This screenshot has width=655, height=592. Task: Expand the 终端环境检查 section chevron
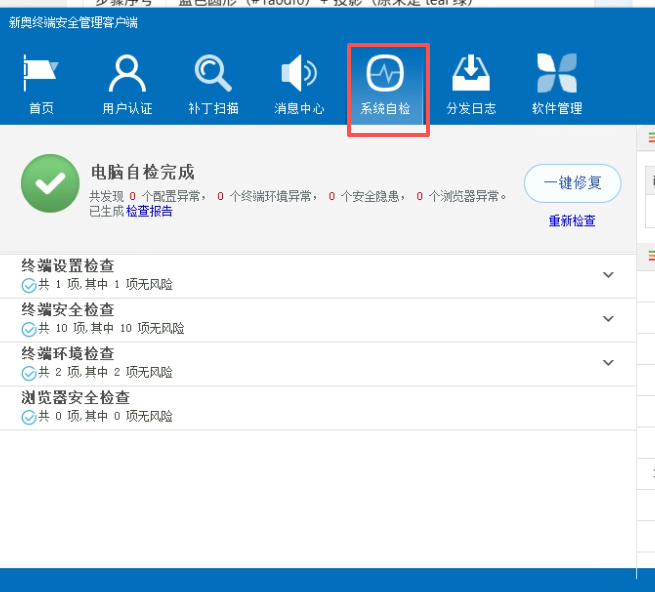point(608,363)
